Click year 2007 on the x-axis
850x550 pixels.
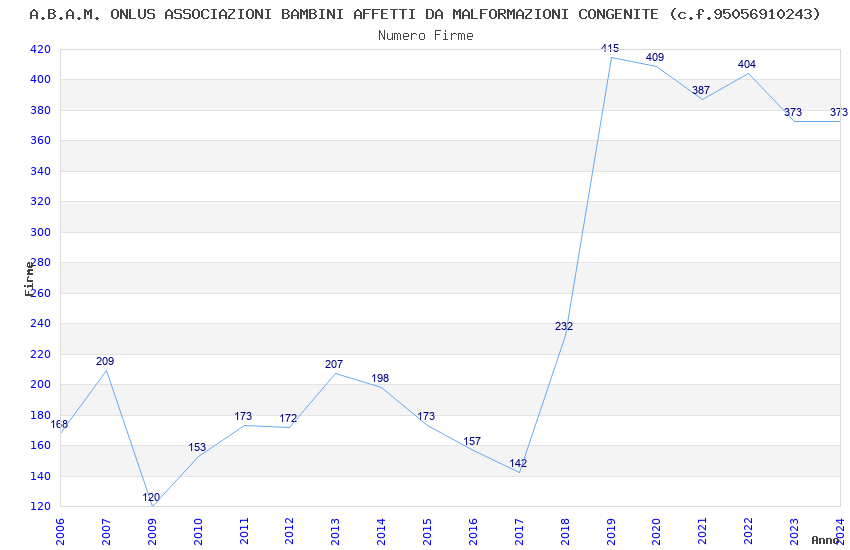point(106,532)
